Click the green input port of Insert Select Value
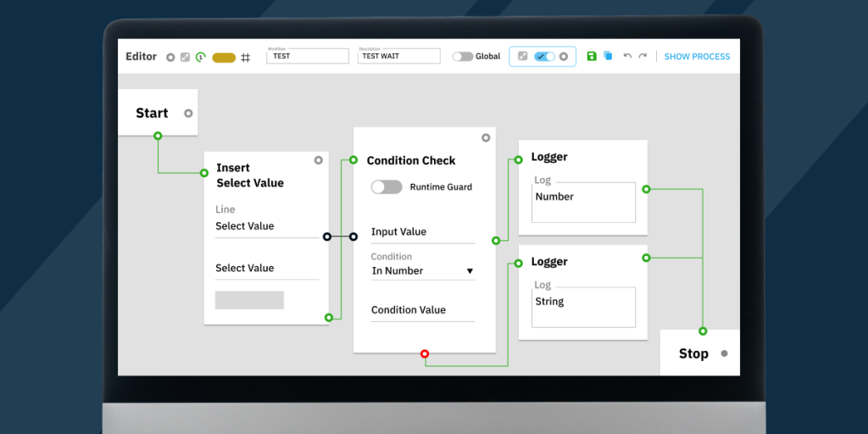The height and width of the screenshot is (434, 868). click(x=203, y=173)
